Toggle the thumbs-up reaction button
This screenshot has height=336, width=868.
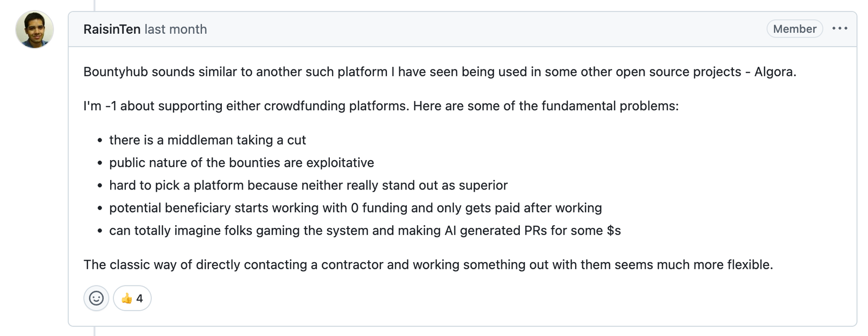pos(132,298)
